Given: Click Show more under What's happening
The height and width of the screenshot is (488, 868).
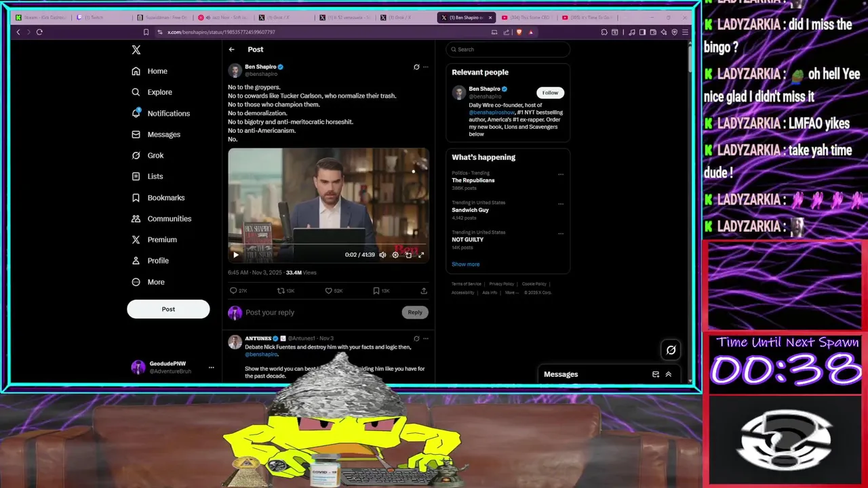Looking at the screenshot, I should click(465, 264).
